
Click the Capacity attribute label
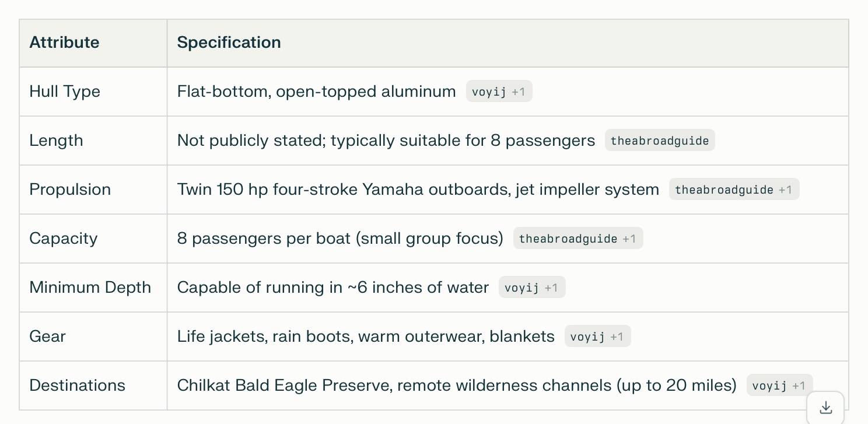coord(63,239)
